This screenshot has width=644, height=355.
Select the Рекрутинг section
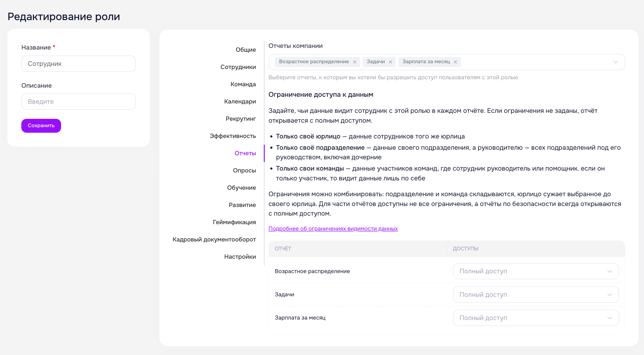pos(241,119)
